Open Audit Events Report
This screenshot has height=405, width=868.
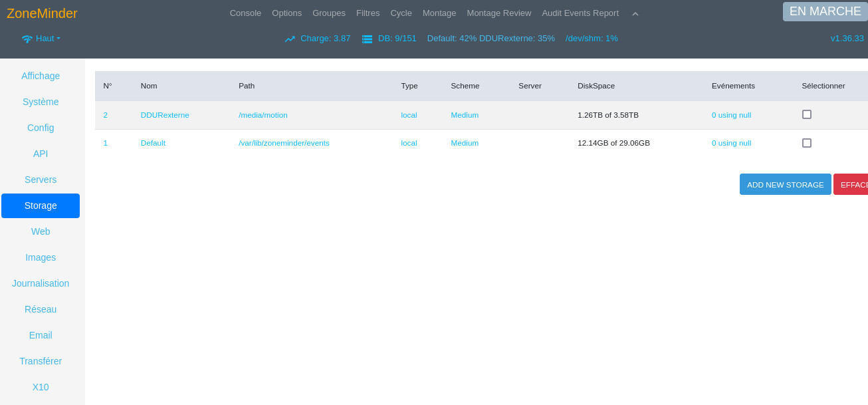(x=580, y=13)
